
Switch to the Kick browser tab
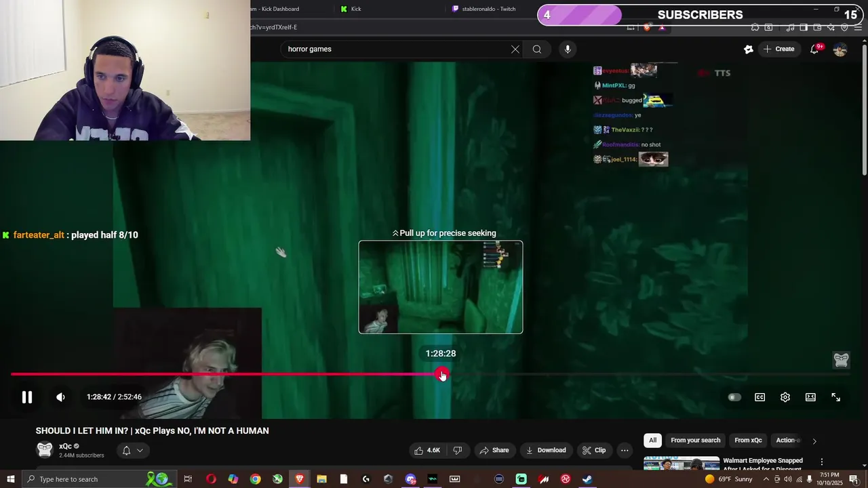coord(356,9)
